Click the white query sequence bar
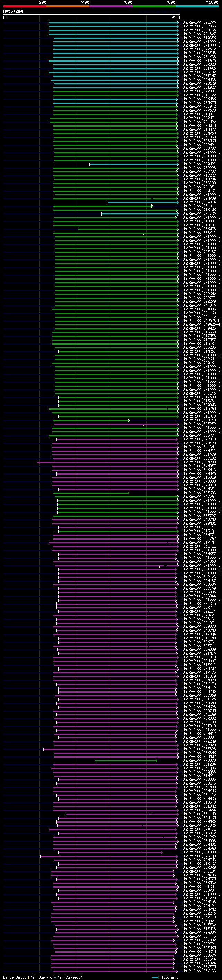This screenshot has height=980, width=222. pyautogui.click(x=92, y=14)
